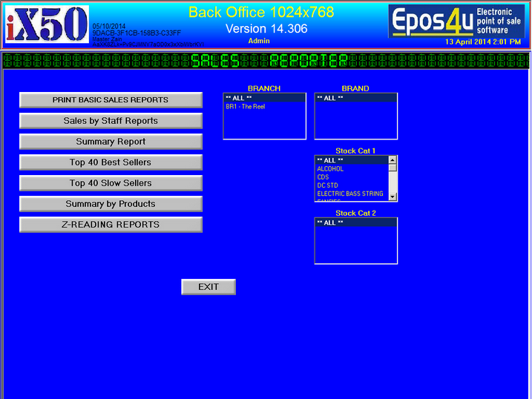Run the Summary Report

111,142
